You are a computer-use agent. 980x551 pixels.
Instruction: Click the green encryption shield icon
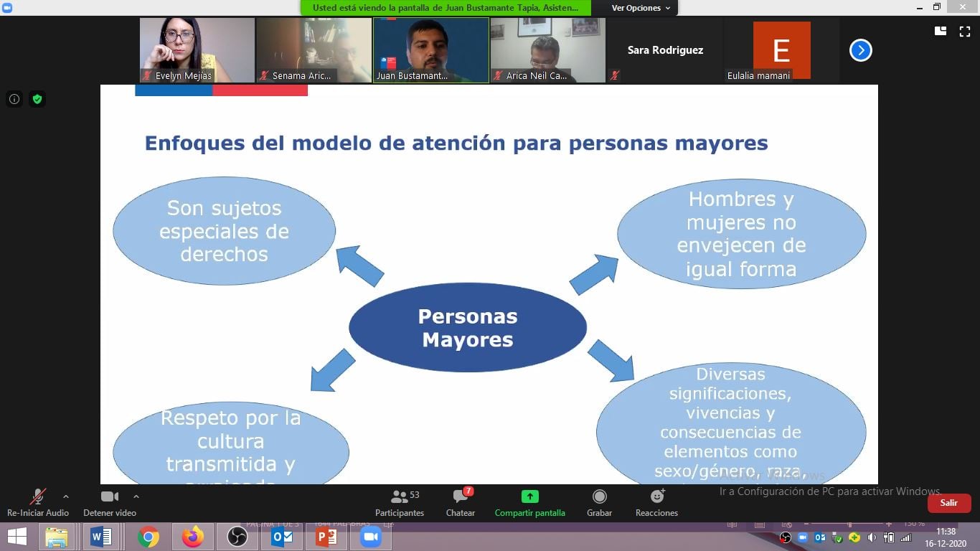37,99
